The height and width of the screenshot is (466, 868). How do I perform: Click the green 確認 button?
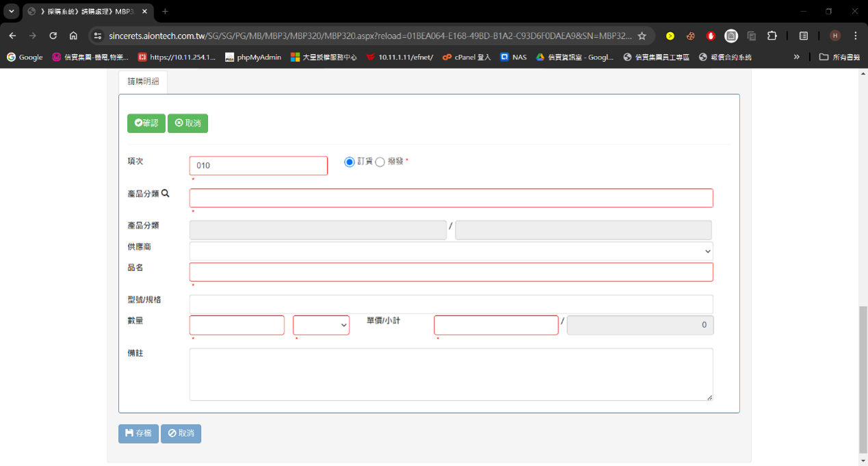click(x=146, y=123)
